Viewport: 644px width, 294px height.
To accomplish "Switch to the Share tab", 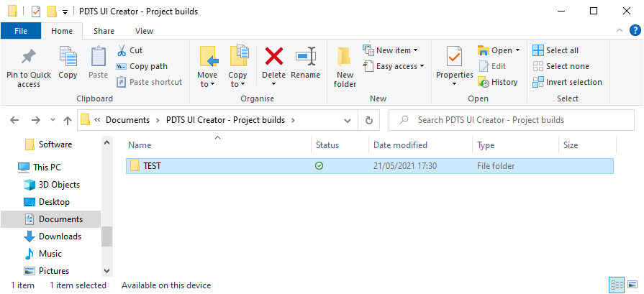I will [x=104, y=31].
